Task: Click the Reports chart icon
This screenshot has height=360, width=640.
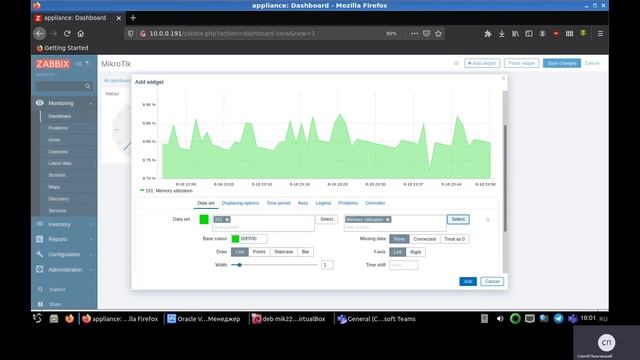Action: pyautogui.click(x=40, y=239)
